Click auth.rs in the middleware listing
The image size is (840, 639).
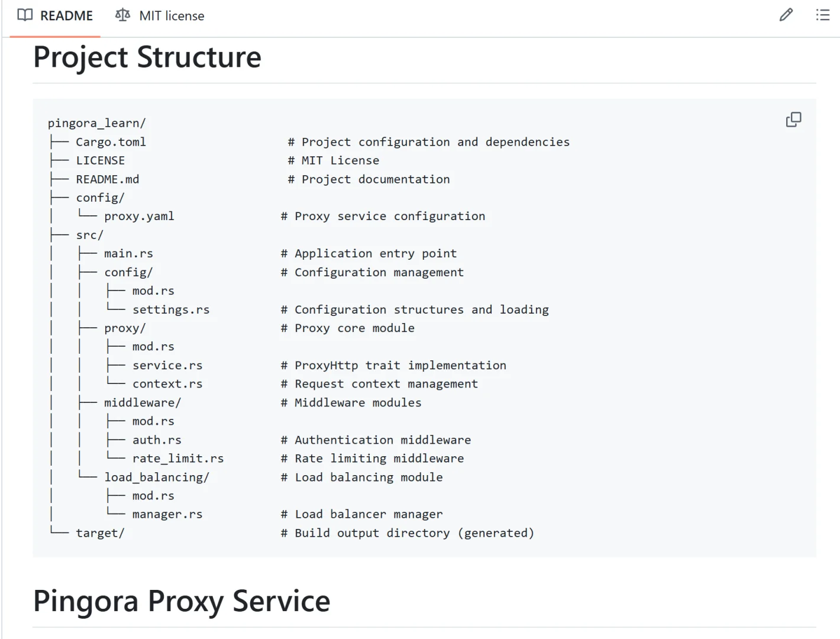(157, 440)
